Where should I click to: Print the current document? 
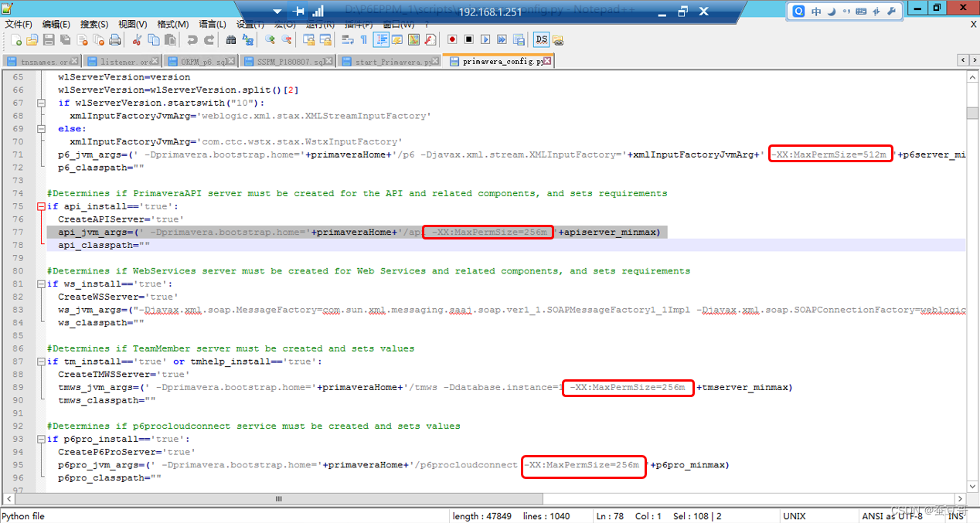[114, 40]
